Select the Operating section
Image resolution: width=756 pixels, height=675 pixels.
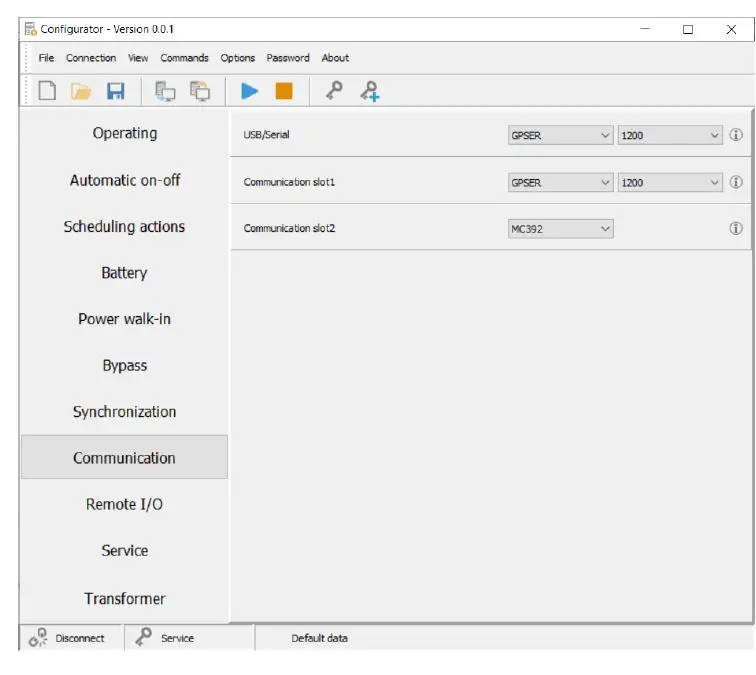124,133
